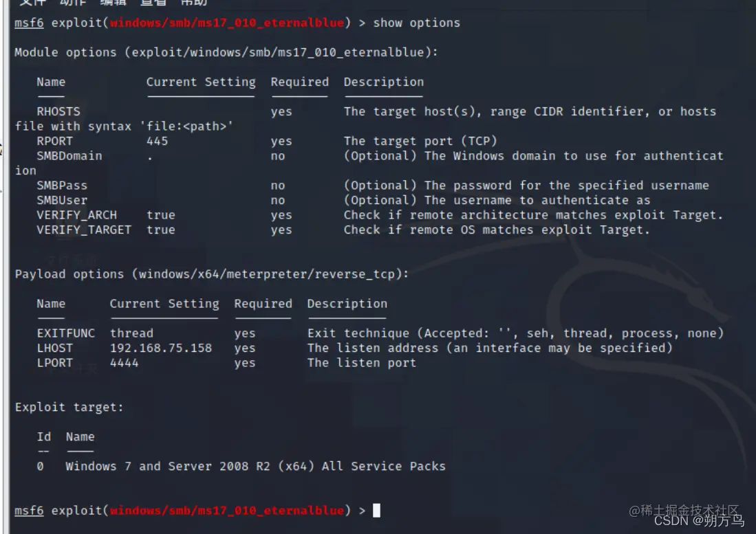
Task: Click the Id header under Exploit target
Action: click(x=44, y=436)
